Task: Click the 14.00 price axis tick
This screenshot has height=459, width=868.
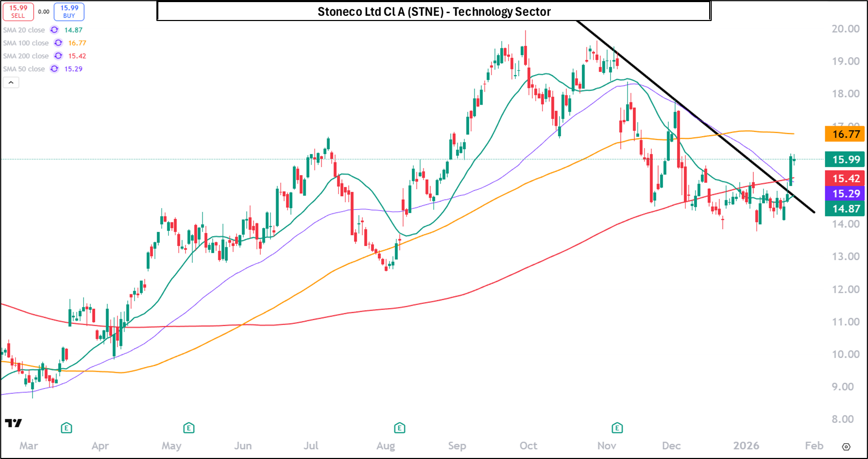Action: click(x=846, y=224)
